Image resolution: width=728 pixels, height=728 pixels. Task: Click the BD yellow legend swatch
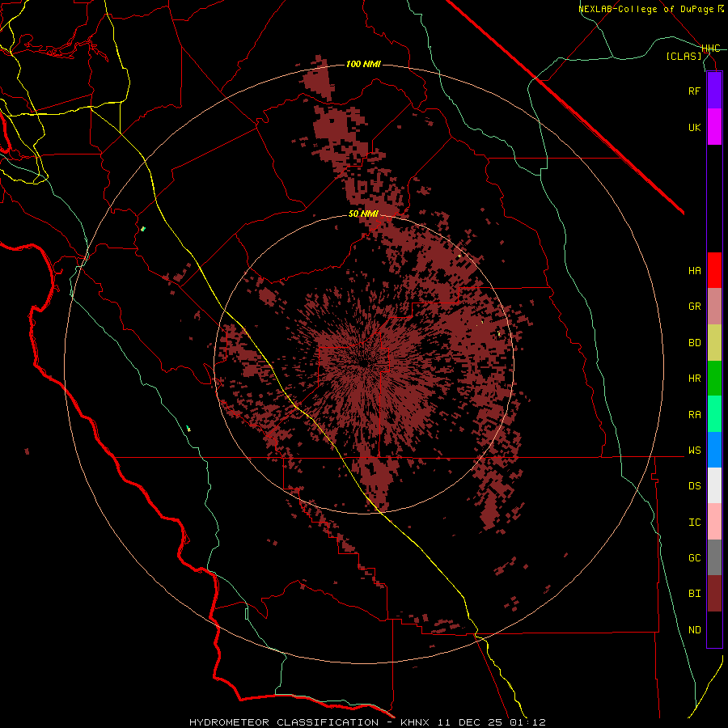tap(714, 342)
